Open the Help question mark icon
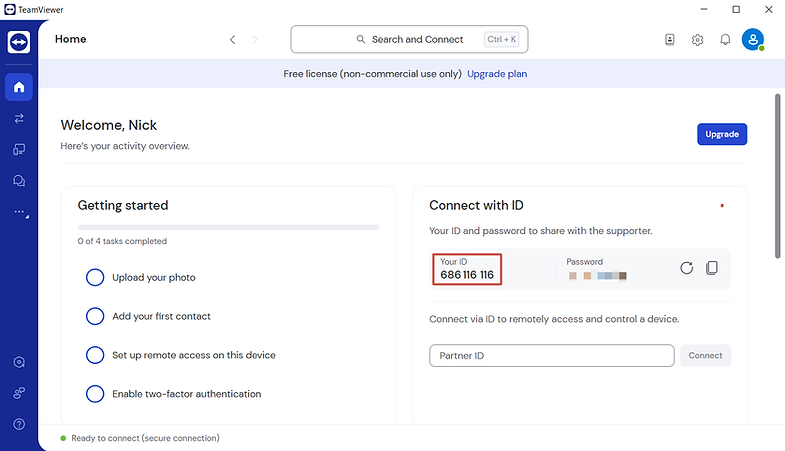This screenshot has width=785, height=451. point(19,424)
